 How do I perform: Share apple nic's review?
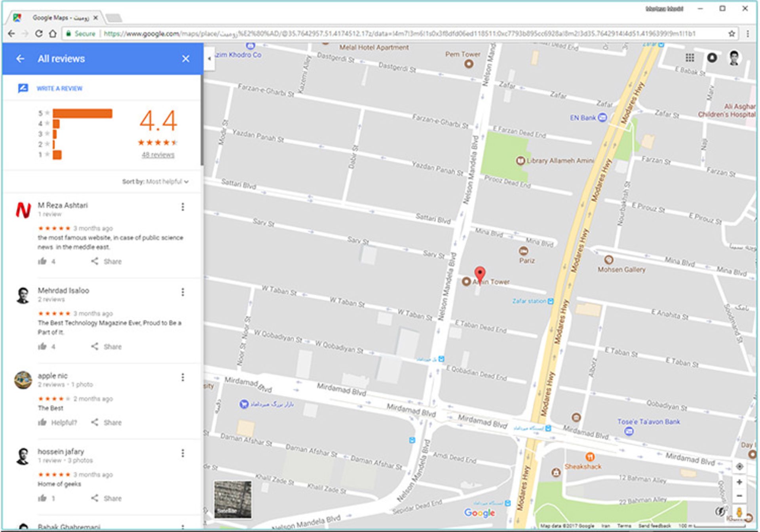point(106,422)
